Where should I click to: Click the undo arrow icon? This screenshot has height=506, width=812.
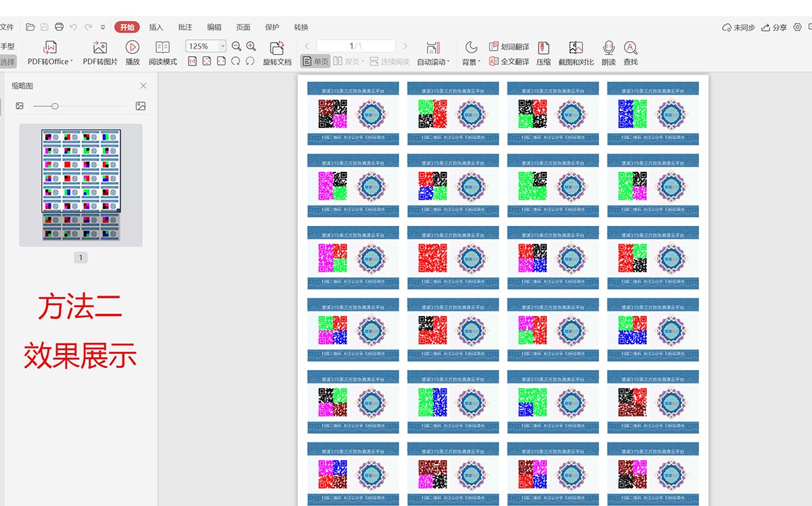[74, 27]
